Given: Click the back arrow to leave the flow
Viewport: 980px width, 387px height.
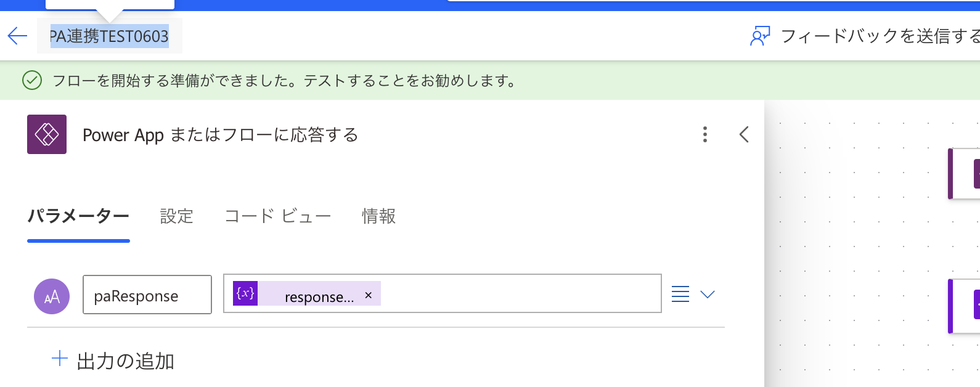Looking at the screenshot, I should point(17,36).
